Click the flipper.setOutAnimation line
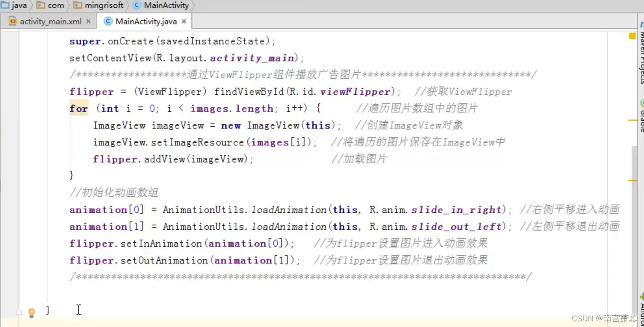This screenshot has width=644, height=327. tap(185, 260)
